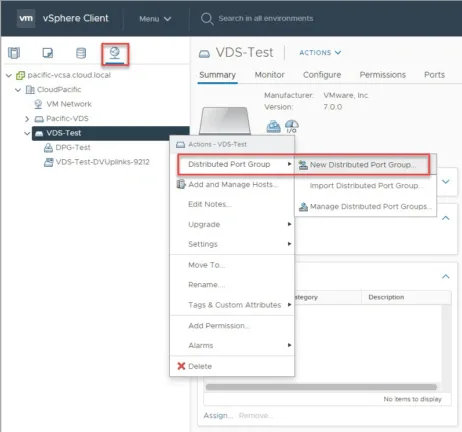462x432 pixels.
Task: Select New Distributed Port Group...
Action: pyautogui.click(x=366, y=165)
